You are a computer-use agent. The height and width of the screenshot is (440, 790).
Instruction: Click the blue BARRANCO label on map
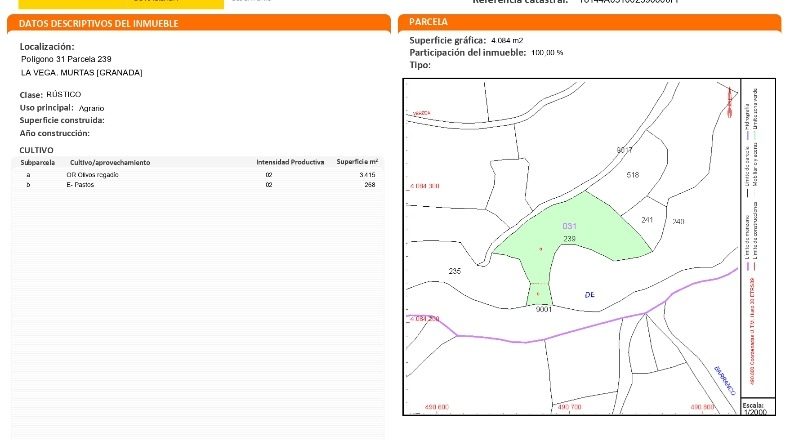point(725,381)
